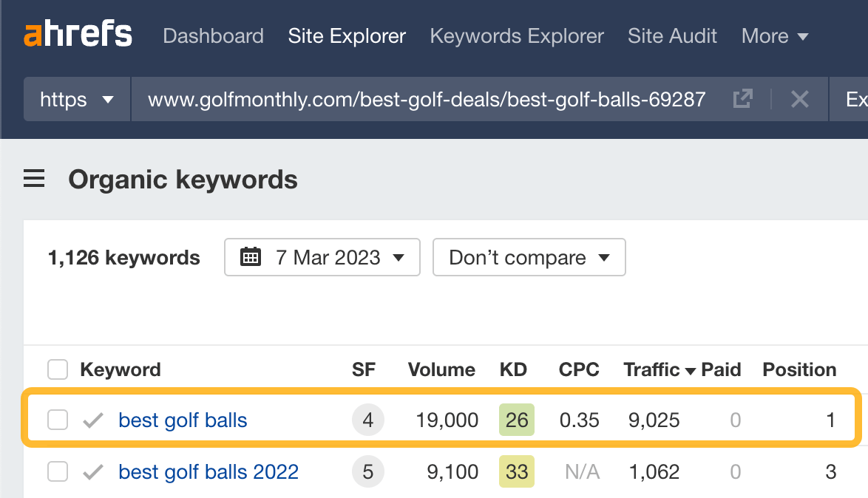Sort by Traffic using the column arrow
Viewport: 868px width, 498px height.
coord(690,369)
